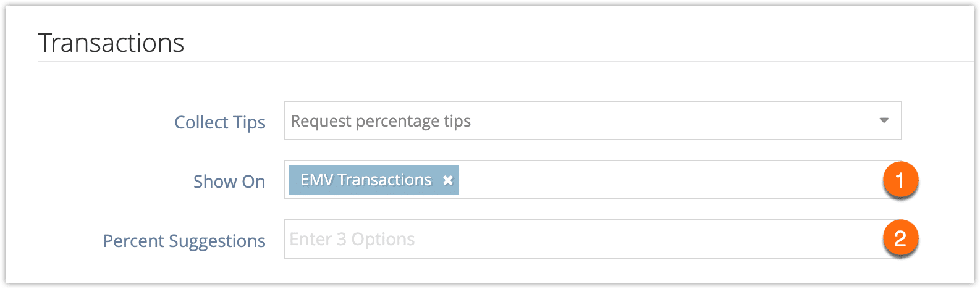The height and width of the screenshot is (289, 980).
Task: Click the orange number 2 badge
Action: pos(900,238)
